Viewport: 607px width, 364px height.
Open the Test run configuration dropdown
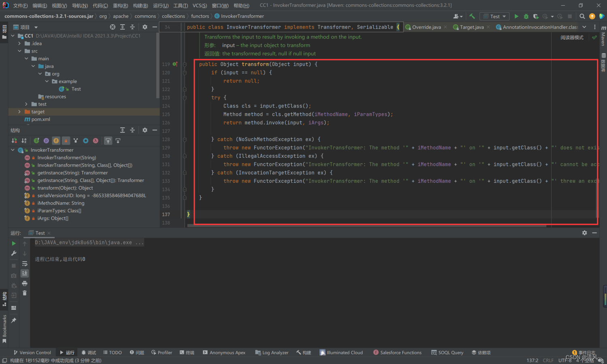[x=495, y=16]
